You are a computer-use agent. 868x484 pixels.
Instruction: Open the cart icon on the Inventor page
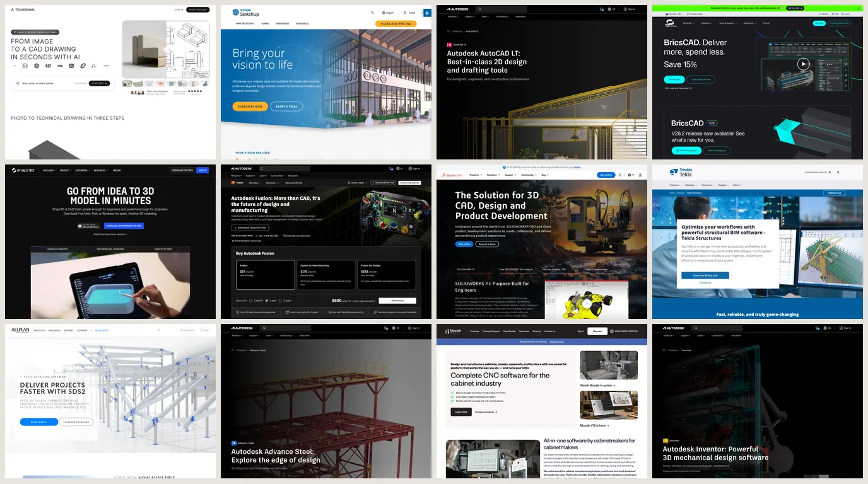click(818, 328)
